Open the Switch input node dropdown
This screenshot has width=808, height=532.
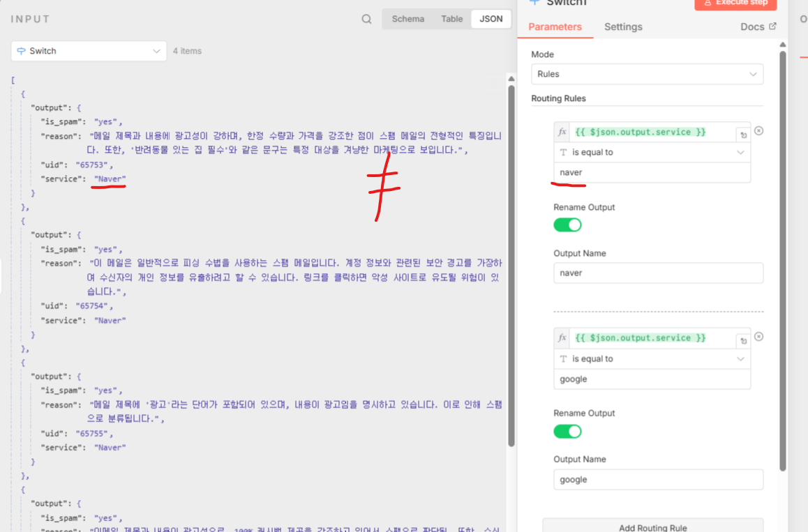coord(89,51)
